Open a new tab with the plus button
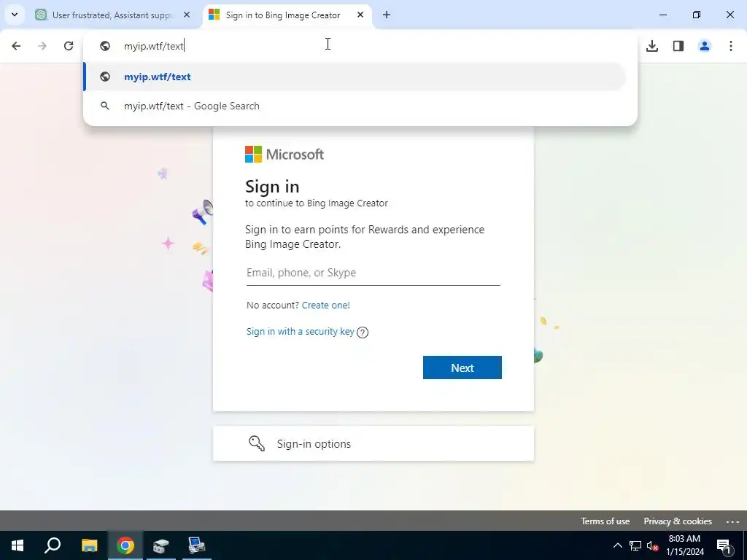 387,15
